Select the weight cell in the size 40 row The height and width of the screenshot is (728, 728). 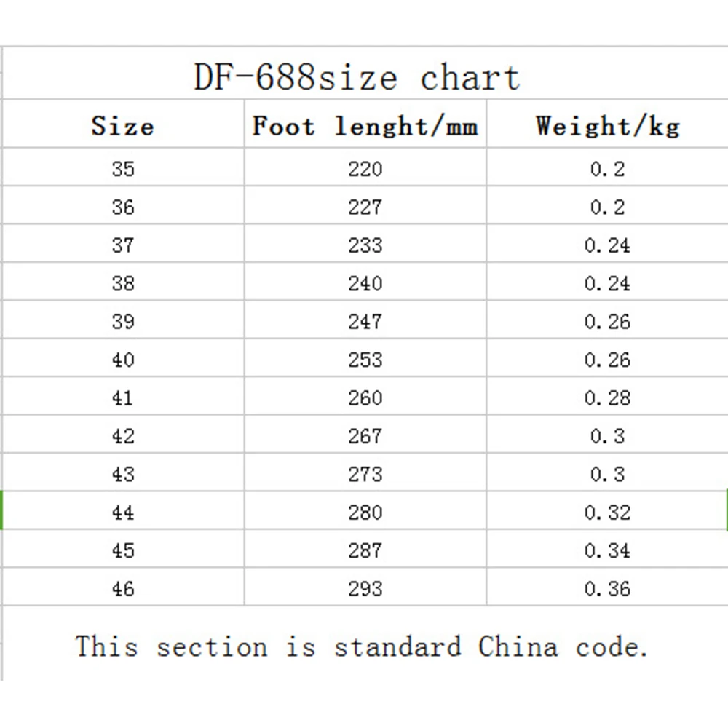pyautogui.click(x=607, y=360)
